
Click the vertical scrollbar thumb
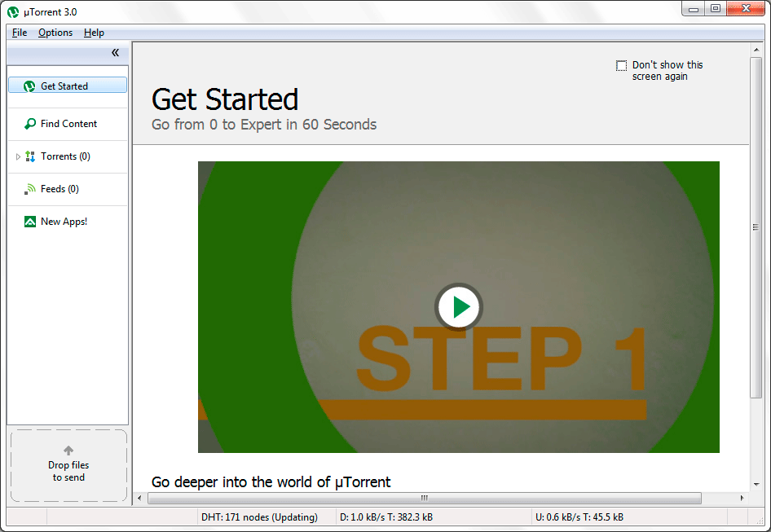pos(756,227)
